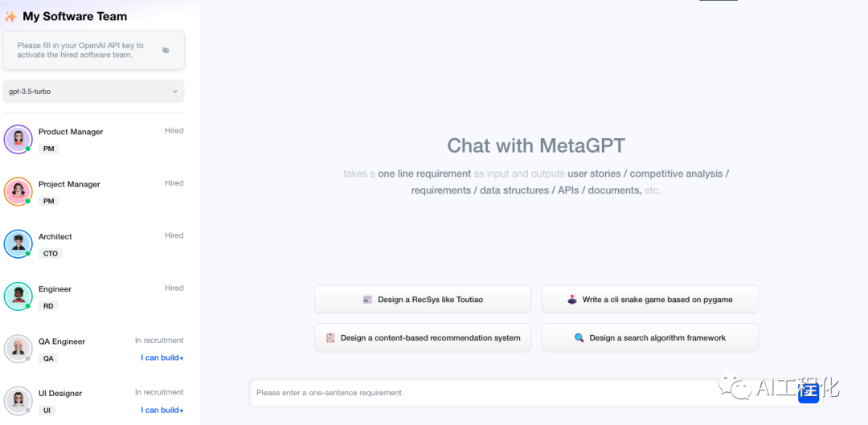This screenshot has height=425, width=868.
Task: Click the Product Manager avatar icon
Action: pyautogui.click(x=18, y=139)
